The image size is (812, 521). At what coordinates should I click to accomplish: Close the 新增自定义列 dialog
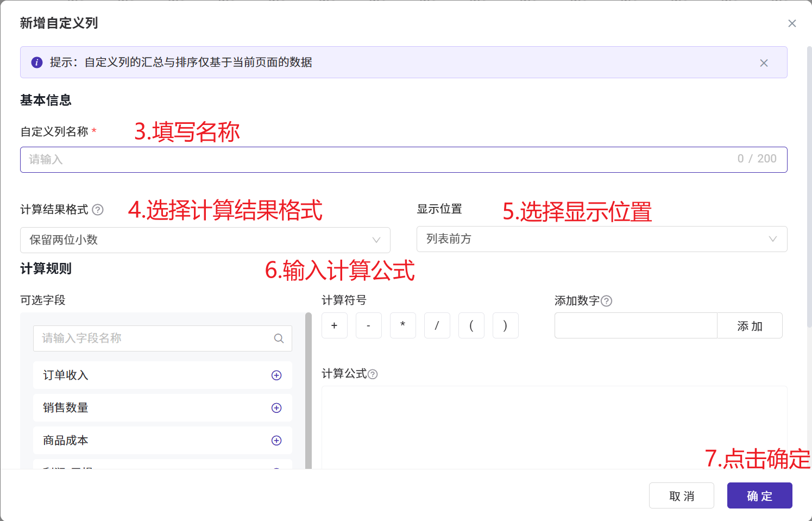(792, 23)
